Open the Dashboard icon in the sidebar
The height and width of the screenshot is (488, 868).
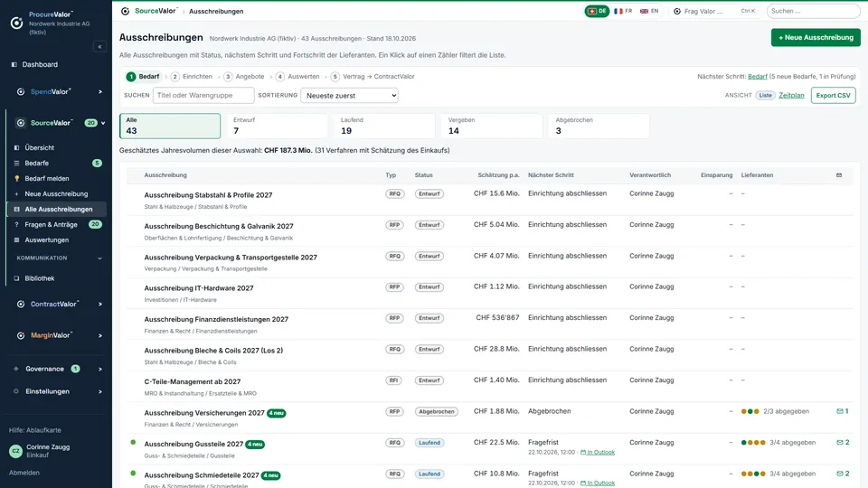(x=14, y=65)
